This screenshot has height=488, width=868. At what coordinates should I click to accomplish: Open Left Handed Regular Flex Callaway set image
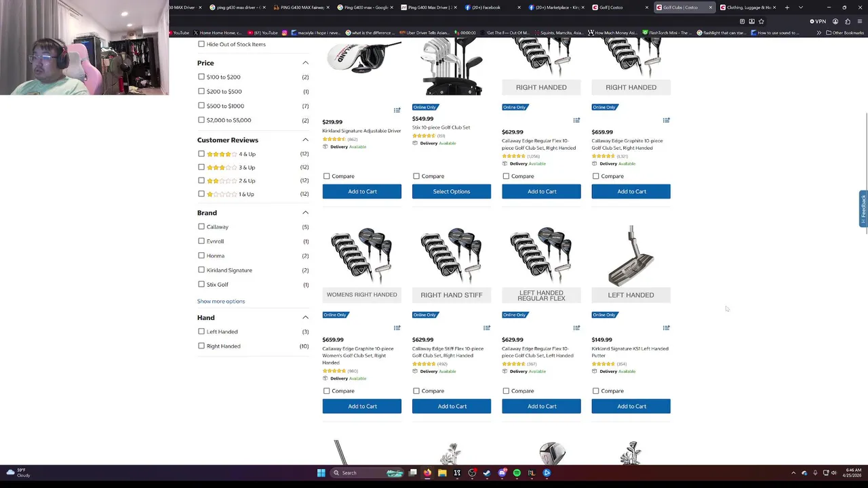tap(541, 264)
